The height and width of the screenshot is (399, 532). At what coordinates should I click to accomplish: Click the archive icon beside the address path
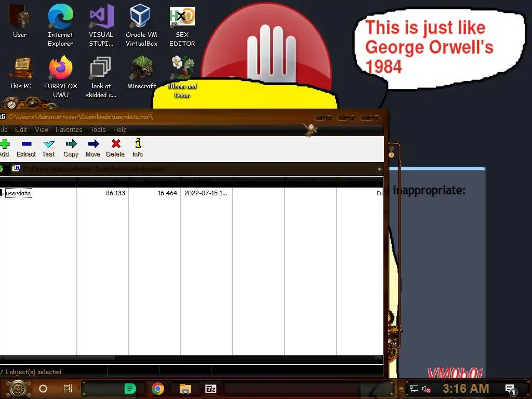point(16,169)
